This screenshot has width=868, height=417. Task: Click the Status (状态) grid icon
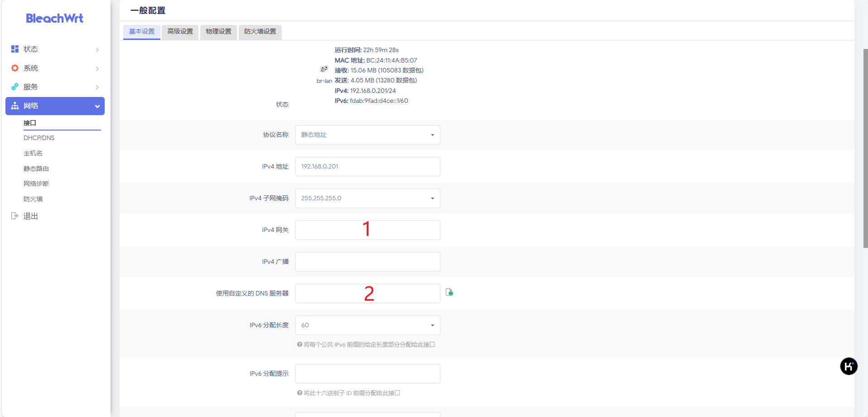tap(15, 49)
